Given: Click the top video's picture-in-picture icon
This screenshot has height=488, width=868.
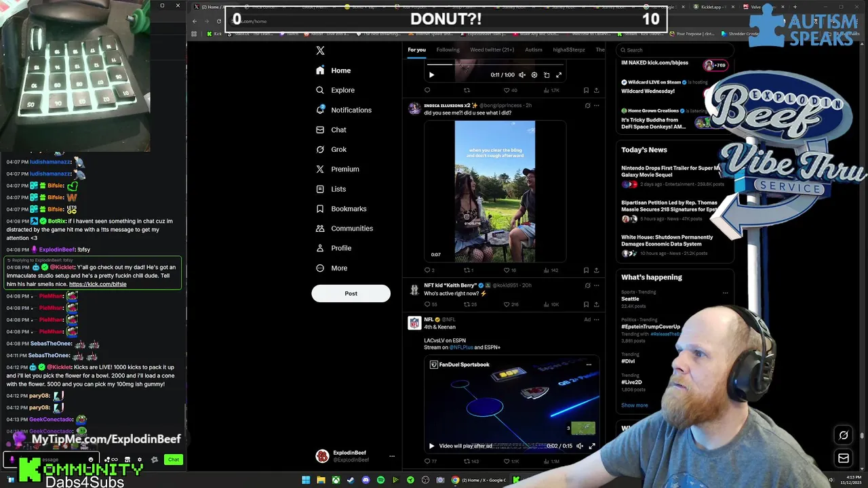Looking at the screenshot, I should point(547,75).
